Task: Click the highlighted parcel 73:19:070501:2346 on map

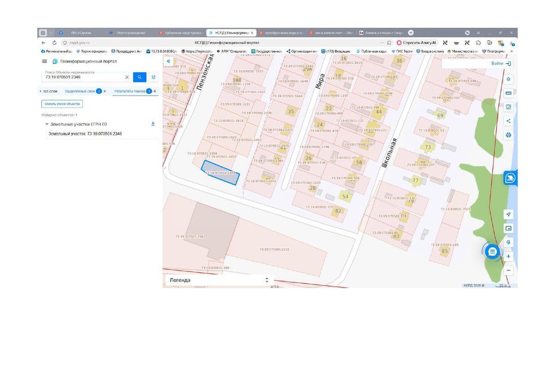Action: tap(221, 172)
